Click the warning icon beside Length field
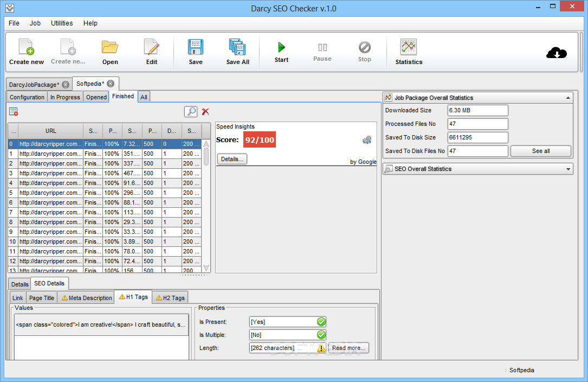Screen dimensions: 588x382 (321, 348)
